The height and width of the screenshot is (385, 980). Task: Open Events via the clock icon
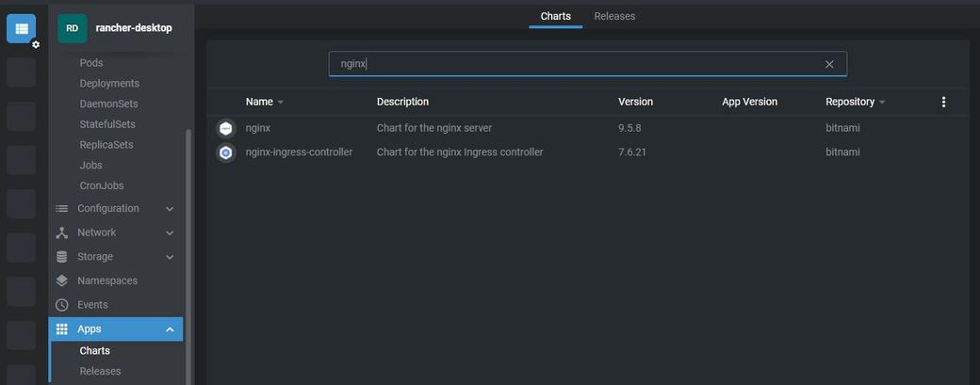pos(62,305)
